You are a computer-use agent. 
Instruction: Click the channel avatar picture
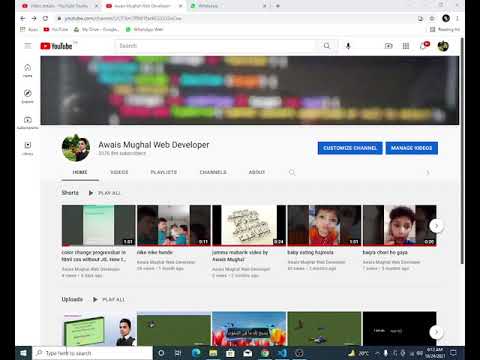tap(76, 148)
